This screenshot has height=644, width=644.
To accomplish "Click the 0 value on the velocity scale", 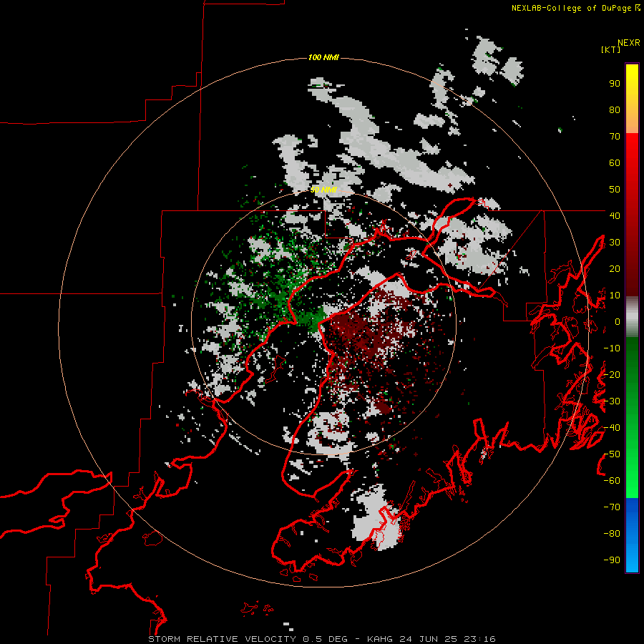I will [618, 321].
